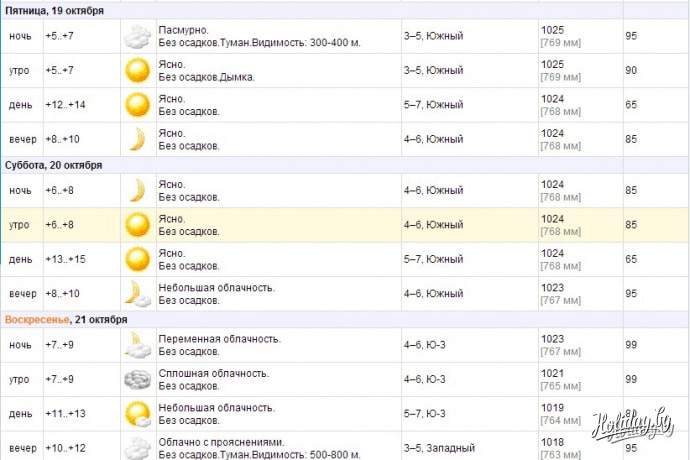Open the orange 'Воскресенье' day link
690x460 pixels.
coord(37,319)
